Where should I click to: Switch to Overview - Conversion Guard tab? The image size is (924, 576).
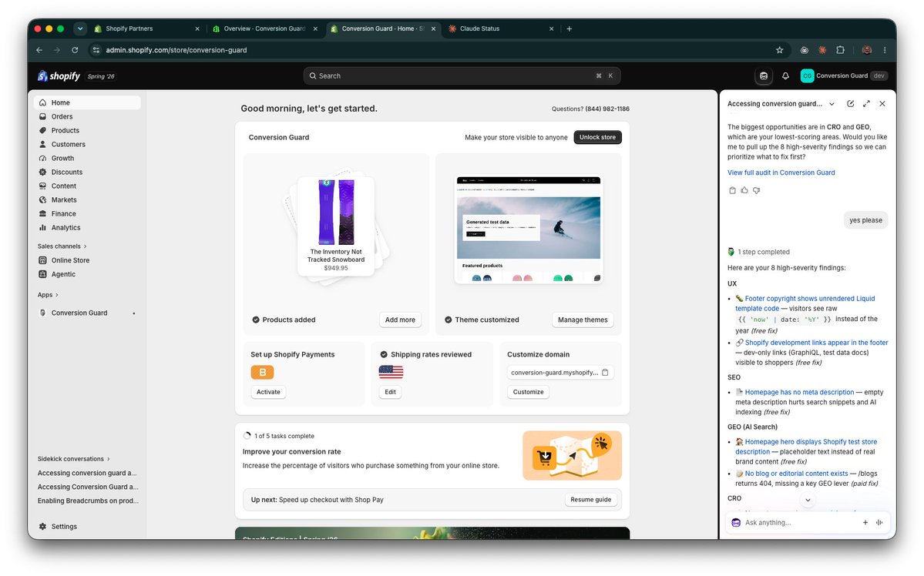pyautogui.click(x=264, y=28)
